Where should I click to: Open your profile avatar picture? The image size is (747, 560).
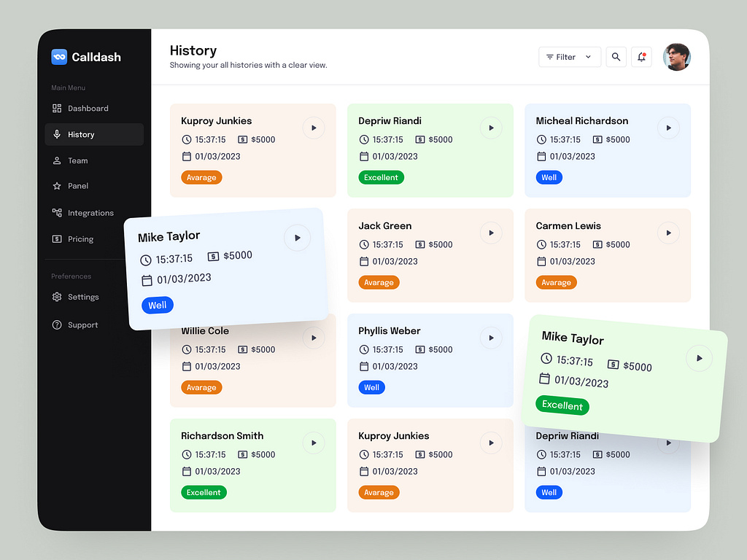pyautogui.click(x=677, y=56)
